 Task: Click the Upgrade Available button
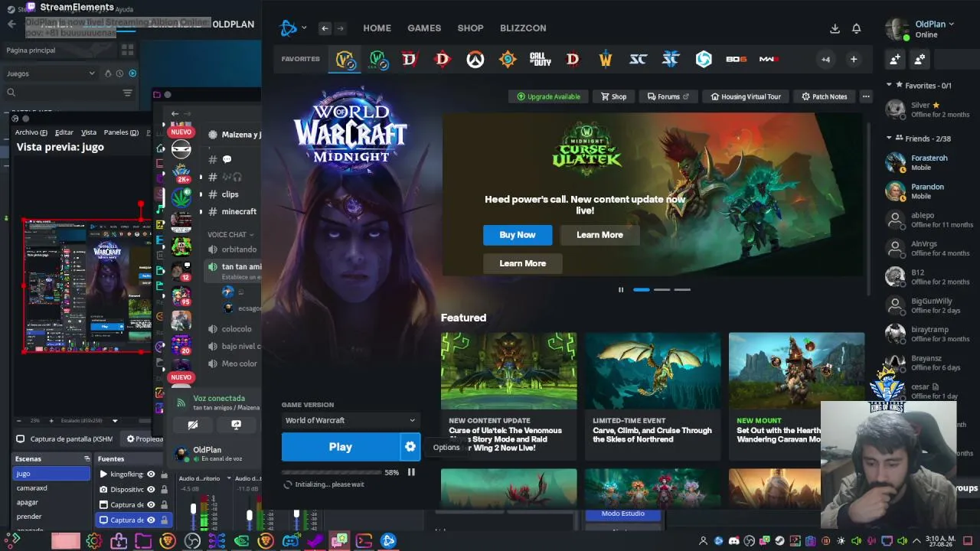point(549,96)
